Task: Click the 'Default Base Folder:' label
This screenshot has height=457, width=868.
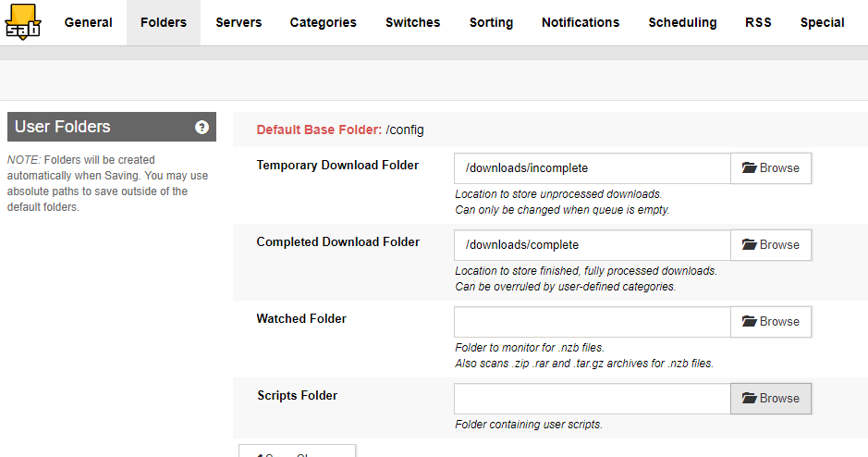Action: (x=319, y=130)
